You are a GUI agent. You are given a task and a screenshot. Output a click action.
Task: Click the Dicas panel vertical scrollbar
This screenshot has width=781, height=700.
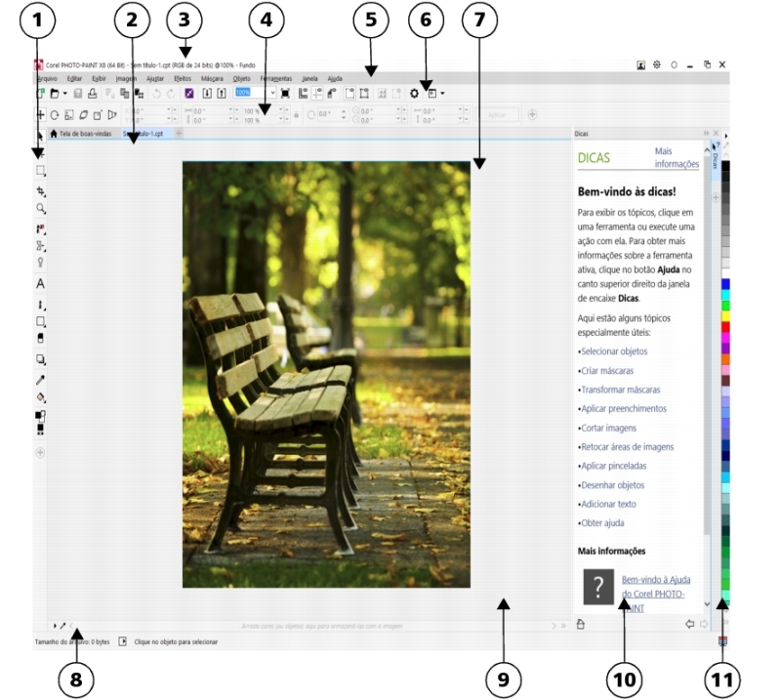(x=708, y=342)
